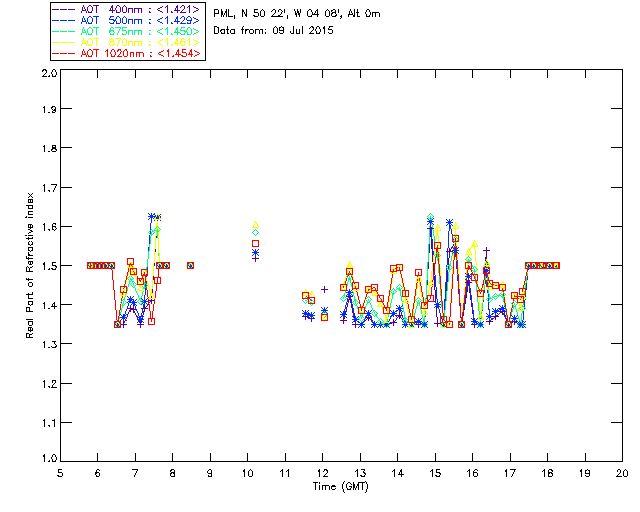Image resolution: width=640 pixels, height=512 pixels.
Task: Click the x-axis tick label 15
Action: 435,473
